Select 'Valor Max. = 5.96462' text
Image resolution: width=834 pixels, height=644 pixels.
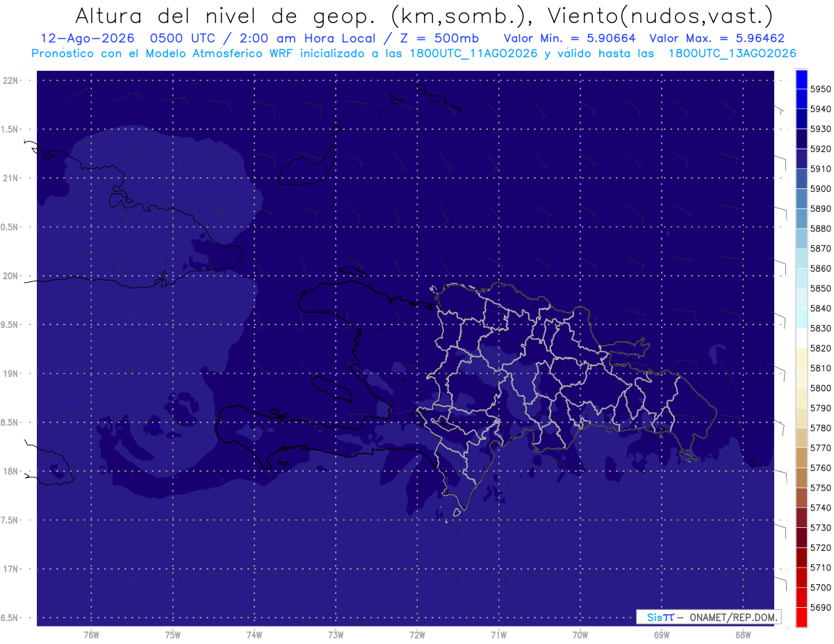[x=717, y=39]
